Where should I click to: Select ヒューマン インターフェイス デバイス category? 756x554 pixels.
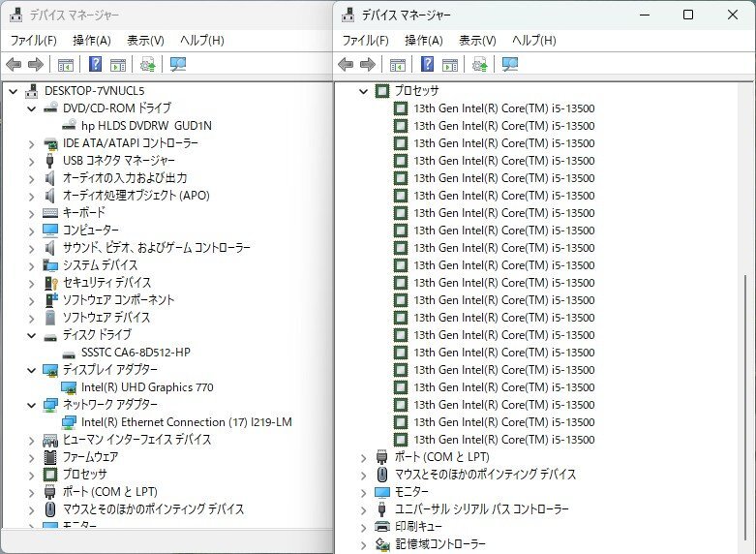point(136,439)
